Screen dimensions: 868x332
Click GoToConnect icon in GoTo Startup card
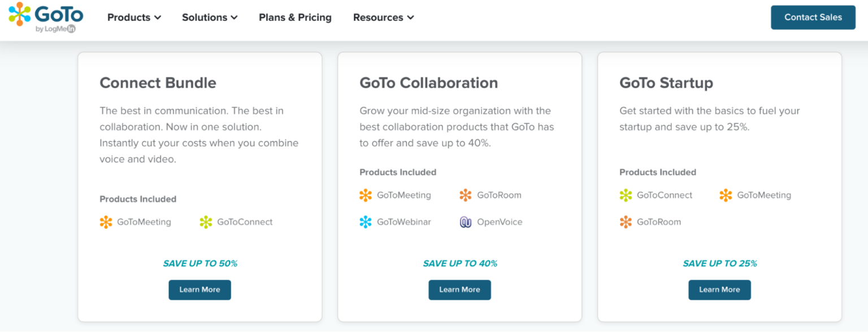(x=626, y=195)
